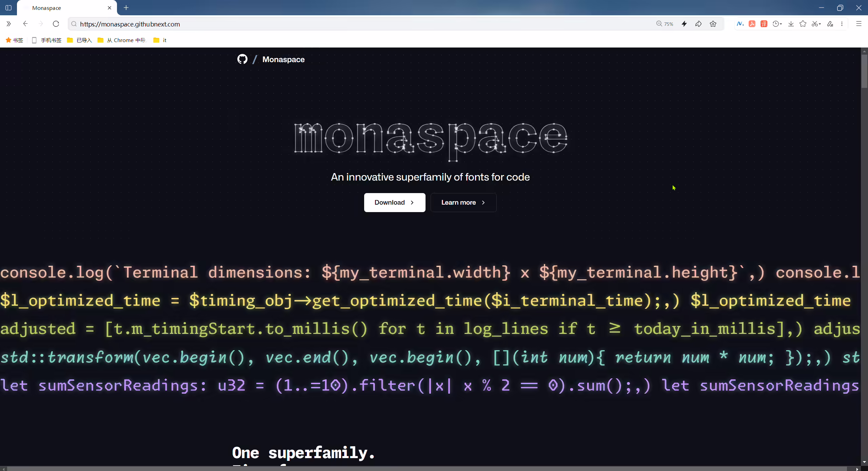Image resolution: width=868 pixels, height=471 pixels.
Task: Click the pen annotation icon
Action: click(830, 24)
